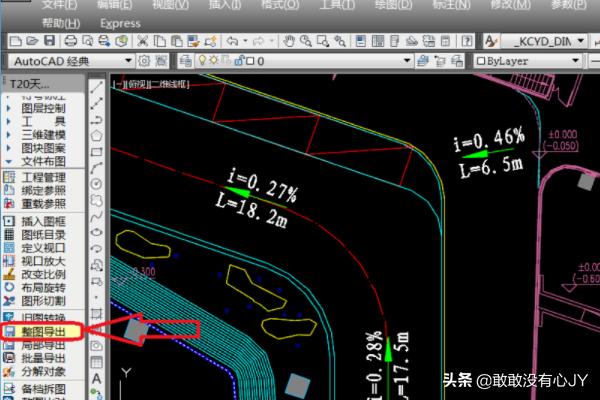Click the Zoom Window icon

(x=323, y=41)
